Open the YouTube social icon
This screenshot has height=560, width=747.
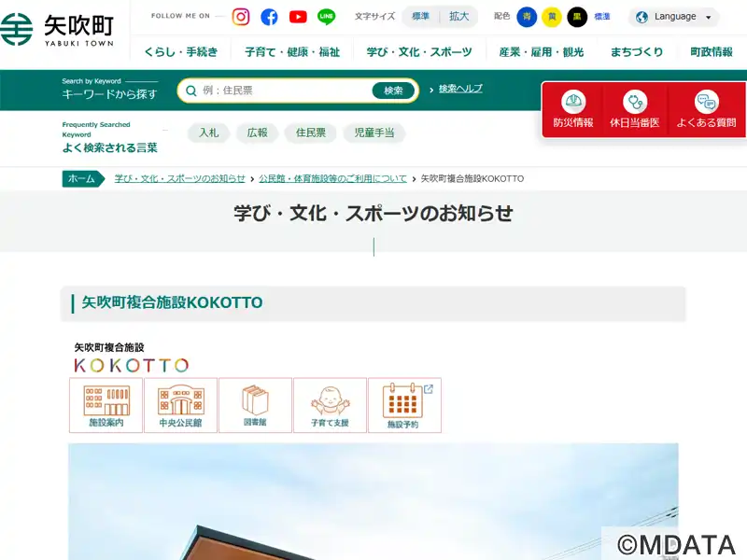tap(298, 17)
